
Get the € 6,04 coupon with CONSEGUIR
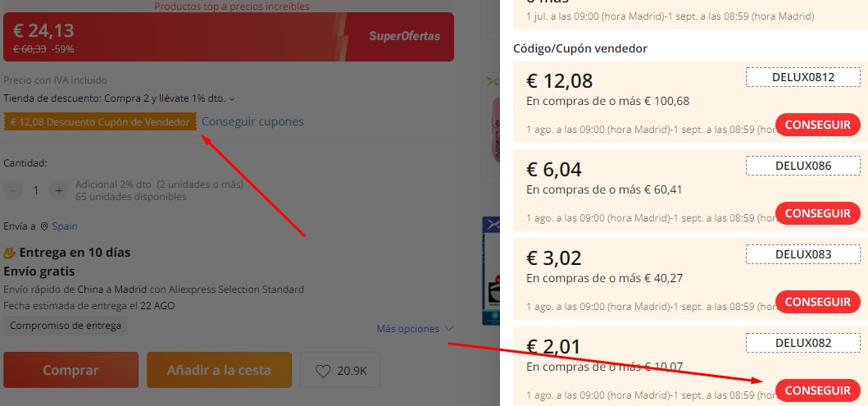click(x=818, y=213)
